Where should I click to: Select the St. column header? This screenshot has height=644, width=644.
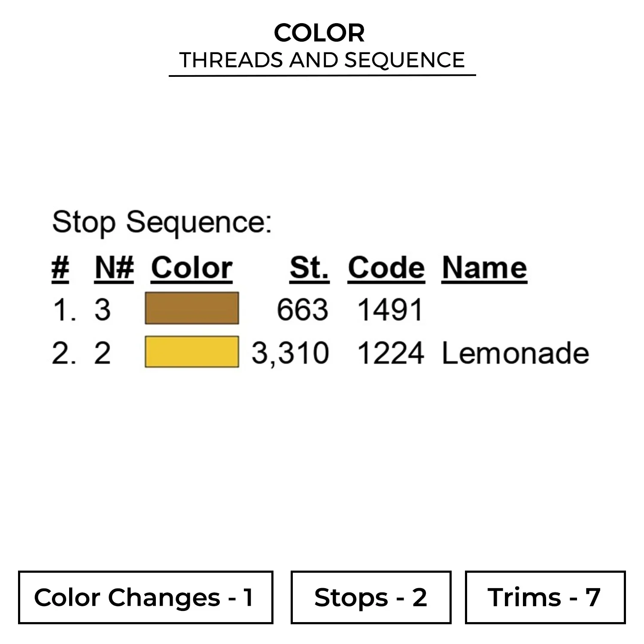[309, 268]
